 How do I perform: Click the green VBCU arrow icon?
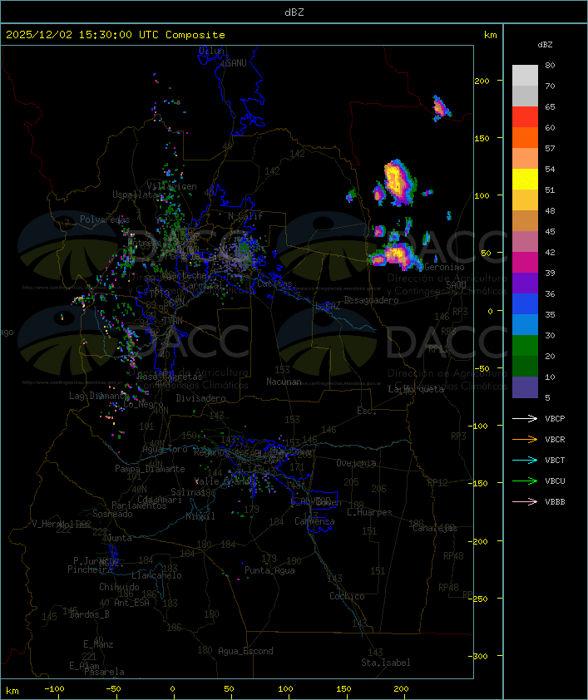click(525, 481)
